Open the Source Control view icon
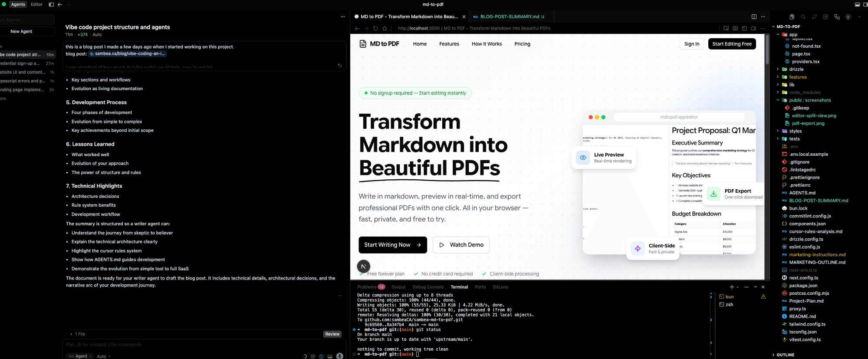868x359 pixels. [x=814, y=17]
